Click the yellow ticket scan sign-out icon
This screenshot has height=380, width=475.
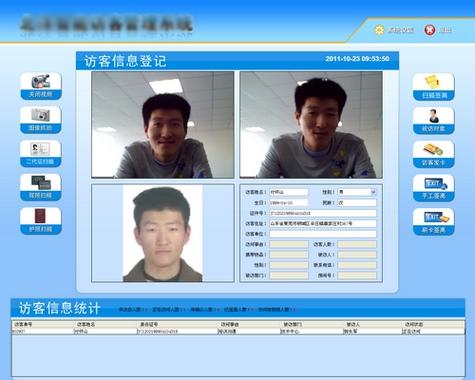click(433, 87)
